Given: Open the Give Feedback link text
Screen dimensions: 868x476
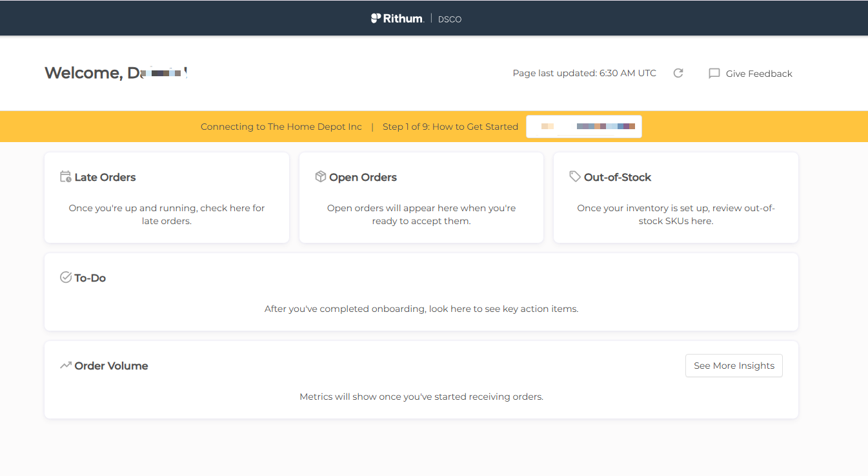Looking at the screenshot, I should tap(759, 74).
